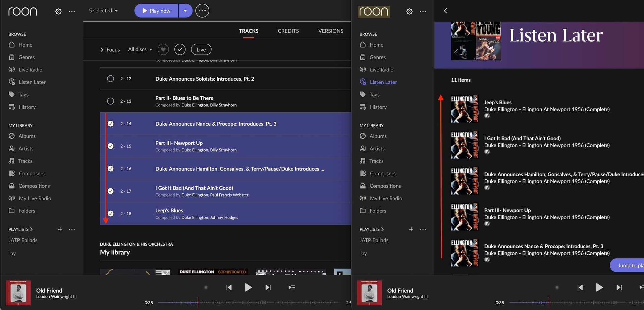Open composer link Paul Francis Webster
The height and width of the screenshot is (310, 644).
(229, 195)
